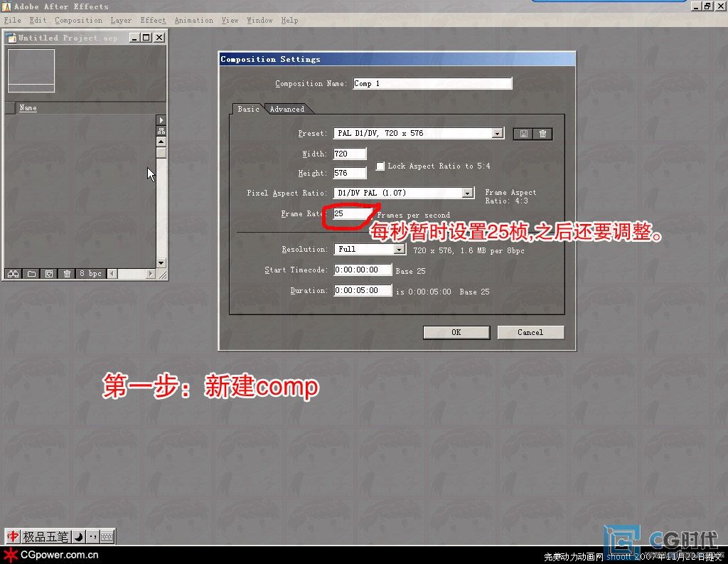The image size is (728, 564).
Task: Click Project panel horizontal scroll right arrow
Action: 150,274
